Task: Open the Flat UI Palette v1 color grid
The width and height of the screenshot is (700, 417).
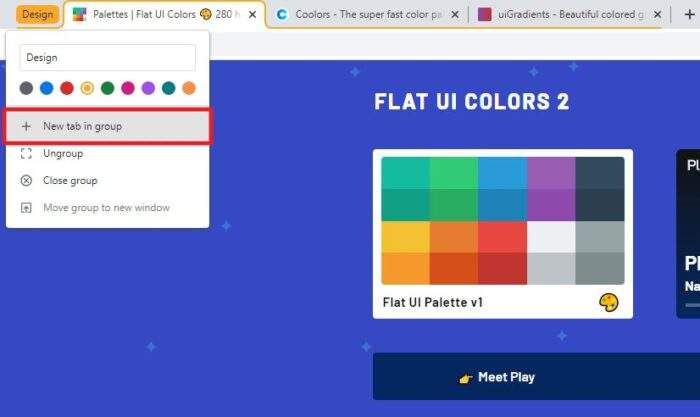Action: click(x=503, y=221)
